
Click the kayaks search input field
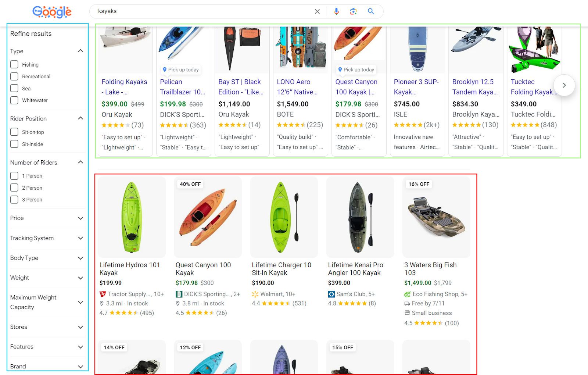point(202,11)
